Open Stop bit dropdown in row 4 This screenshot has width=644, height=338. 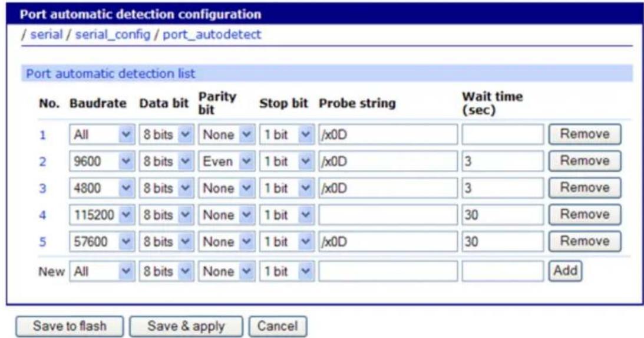287,215
